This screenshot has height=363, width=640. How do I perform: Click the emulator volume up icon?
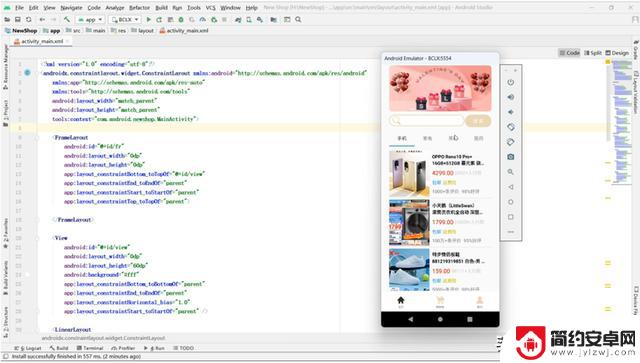click(x=511, y=97)
